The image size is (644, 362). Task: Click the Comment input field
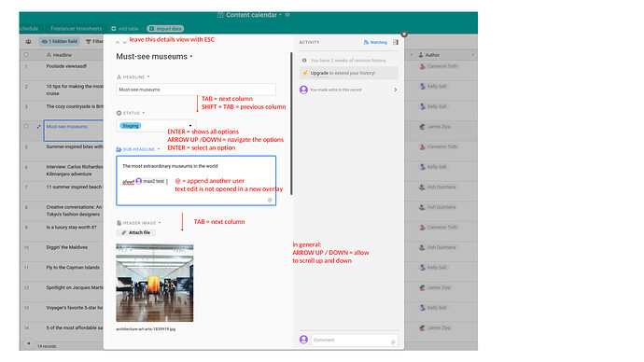pos(354,340)
